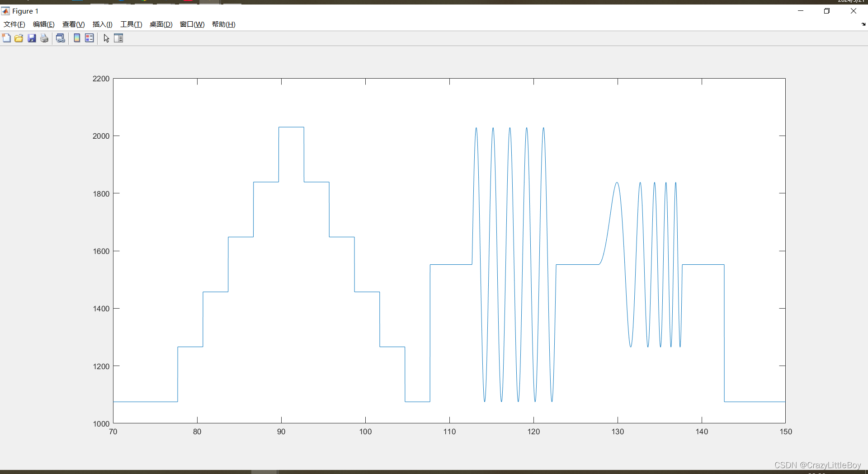Click the x-axis label 110
Viewport: 868px width, 474px height.
pos(449,432)
